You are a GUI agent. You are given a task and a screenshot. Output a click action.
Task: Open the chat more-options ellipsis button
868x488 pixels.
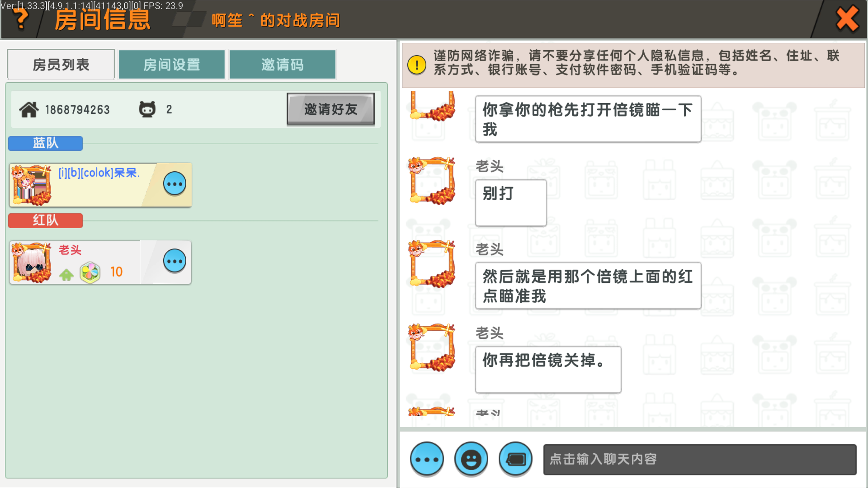(x=427, y=459)
